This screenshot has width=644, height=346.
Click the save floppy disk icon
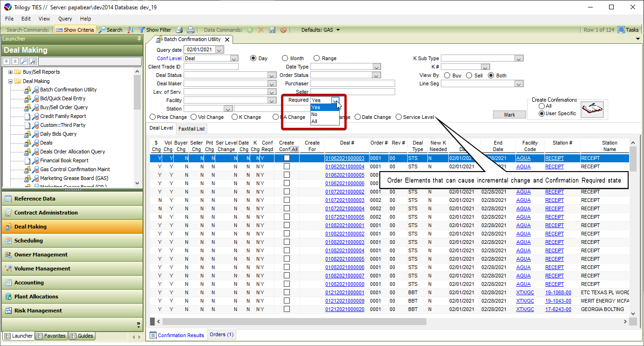(x=272, y=30)
